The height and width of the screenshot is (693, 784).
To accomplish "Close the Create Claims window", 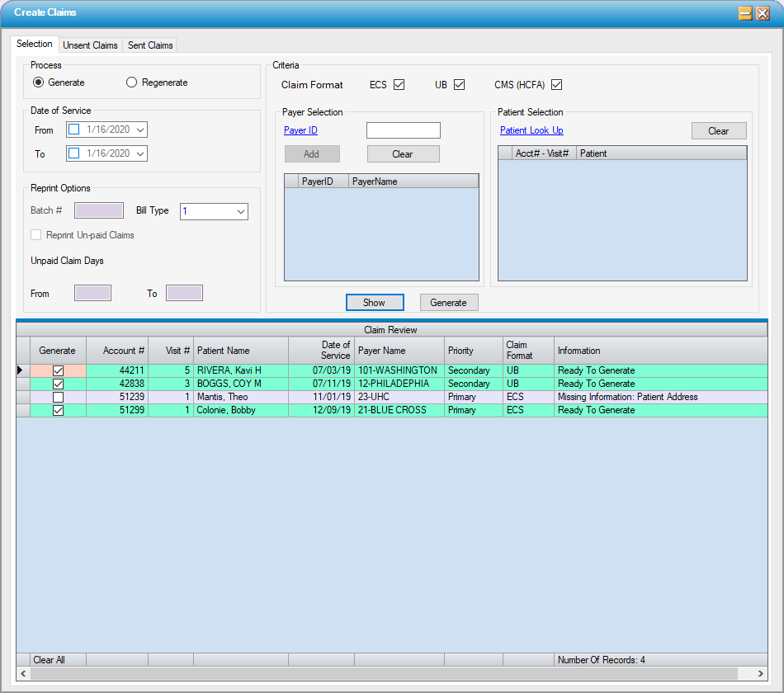I will tap(763, 13).
